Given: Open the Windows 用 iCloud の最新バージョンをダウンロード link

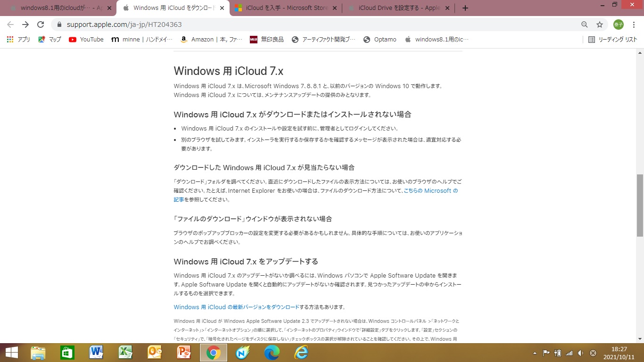Looking at the screenshot, I should point(236,307).
